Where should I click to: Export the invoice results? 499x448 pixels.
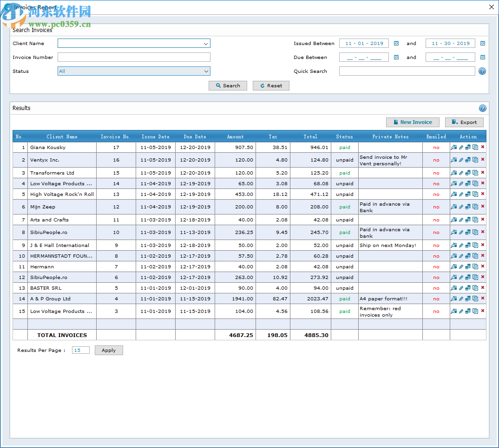464,122
